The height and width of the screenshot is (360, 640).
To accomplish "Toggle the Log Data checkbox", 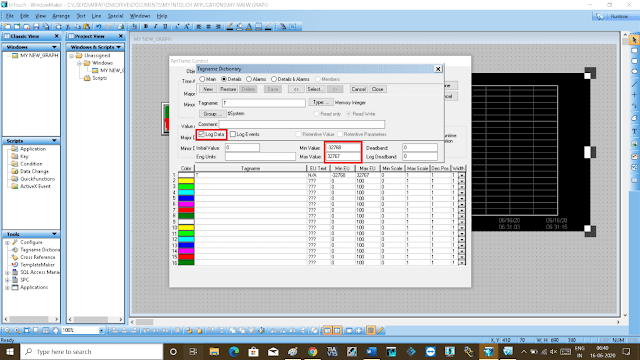I will point(201,134).
